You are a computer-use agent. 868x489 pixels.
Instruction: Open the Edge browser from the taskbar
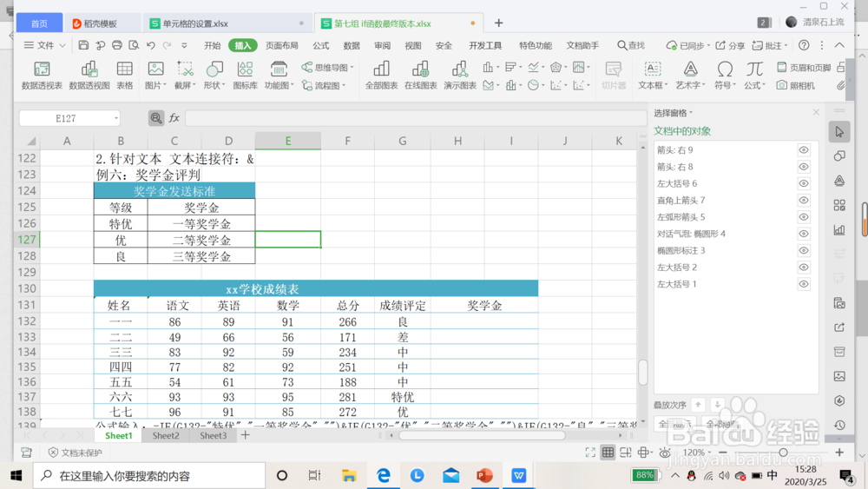tap(383, 475)
